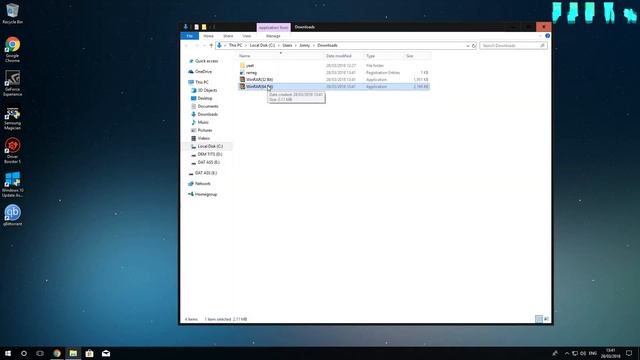Sort files by the Name column
Viewport: 640px width, 360px height.
[x=280, y=56]
